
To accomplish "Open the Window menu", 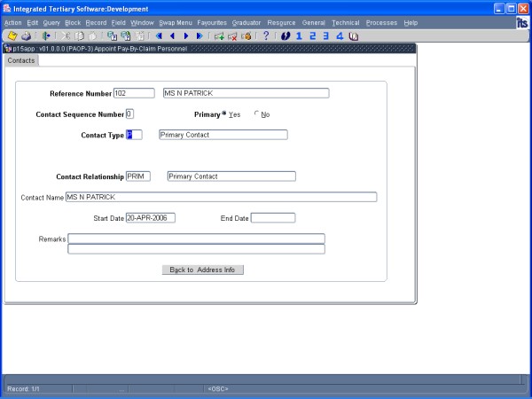I will [x=142, y=23].
